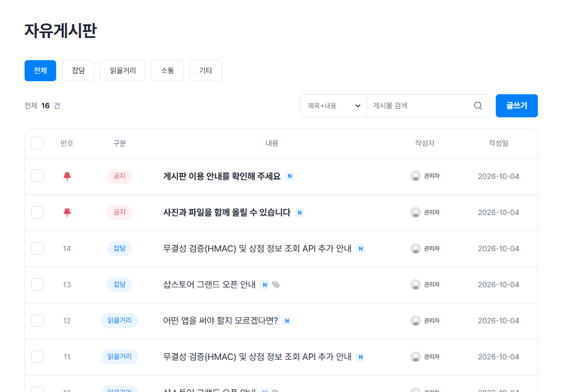Open post 사진과 파일을 함께 올릴 수 있습니다

(227, 213)
